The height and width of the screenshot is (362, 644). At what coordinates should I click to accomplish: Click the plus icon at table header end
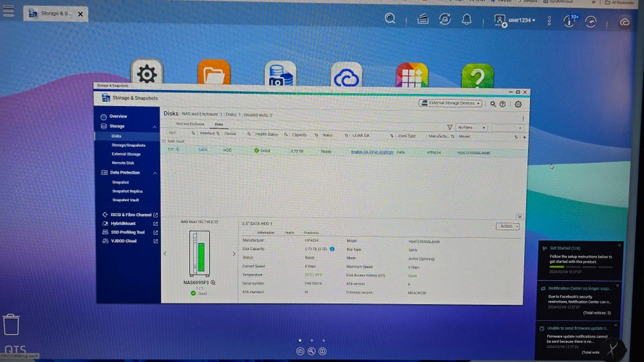525,137
